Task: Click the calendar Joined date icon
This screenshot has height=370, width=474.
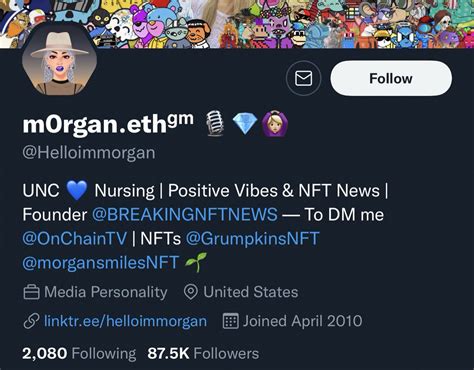Action: (231, 321)
